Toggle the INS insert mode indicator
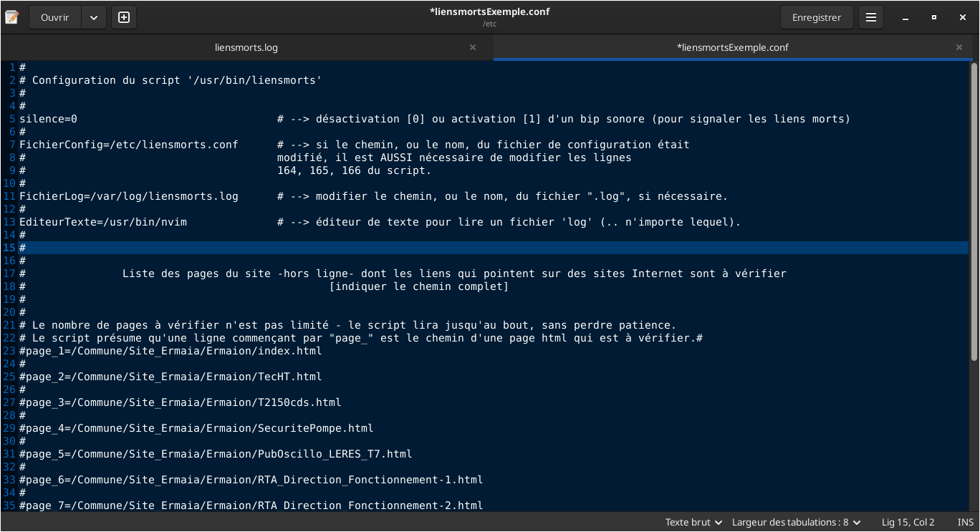This screenshot has width=980, height=532. click(x=965, y=522)
